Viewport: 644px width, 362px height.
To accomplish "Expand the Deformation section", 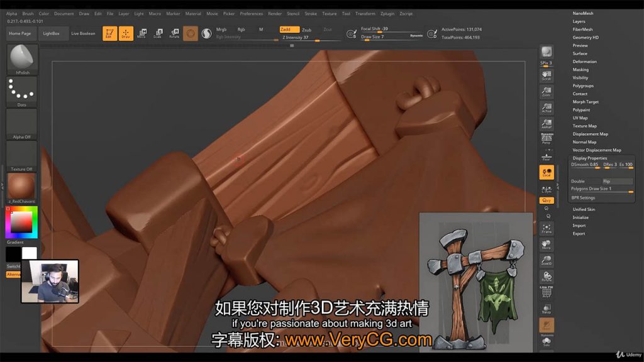I will point(584,62).
